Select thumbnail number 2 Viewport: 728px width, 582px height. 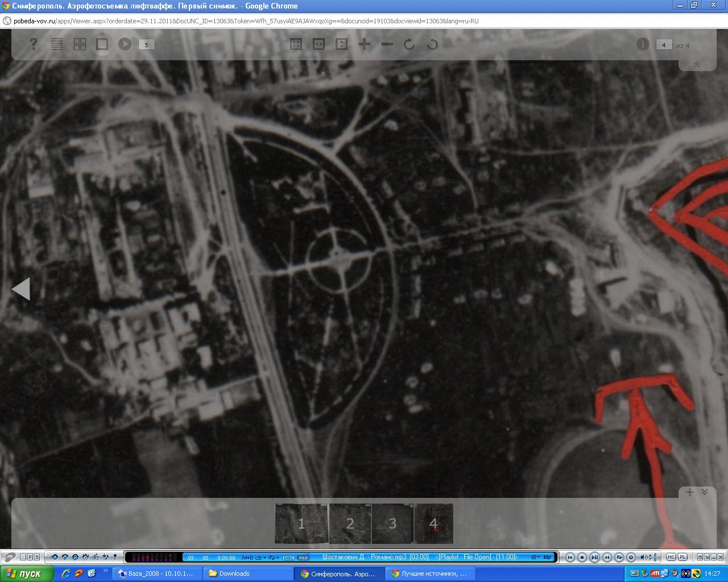[350, 523]
